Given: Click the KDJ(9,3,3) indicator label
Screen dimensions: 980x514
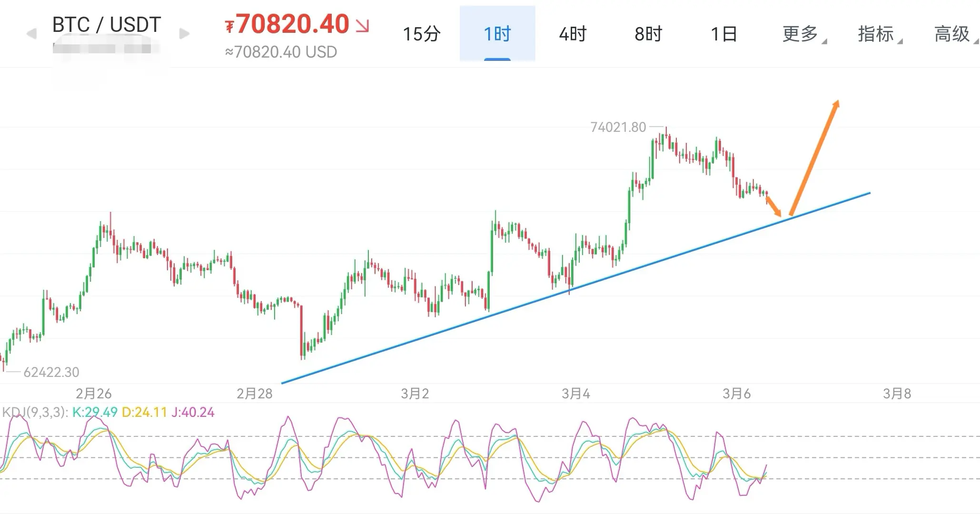Looking at the screenshot, I should coord(35,412).
